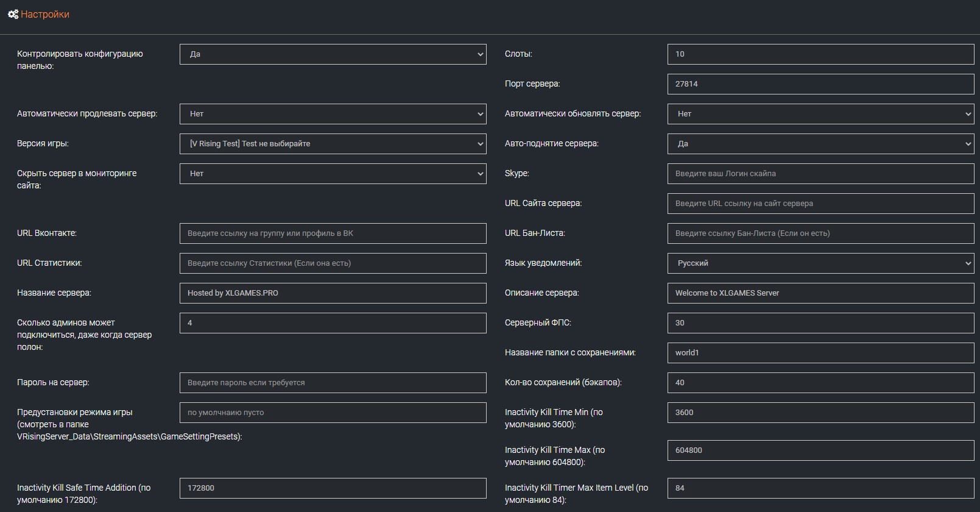Click the Пароль на сервер field
Viewport: 980px width, 512px height.
click(333, 383)
